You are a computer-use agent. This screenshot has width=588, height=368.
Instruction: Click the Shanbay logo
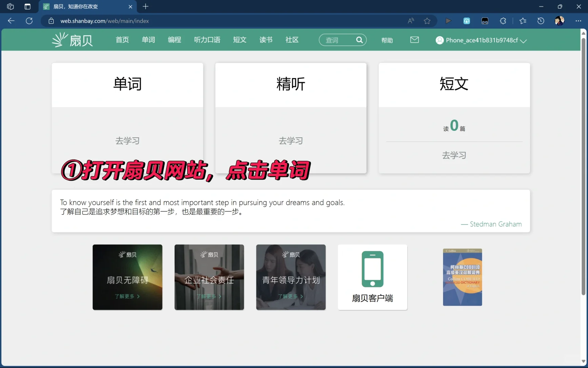point(72,39)
